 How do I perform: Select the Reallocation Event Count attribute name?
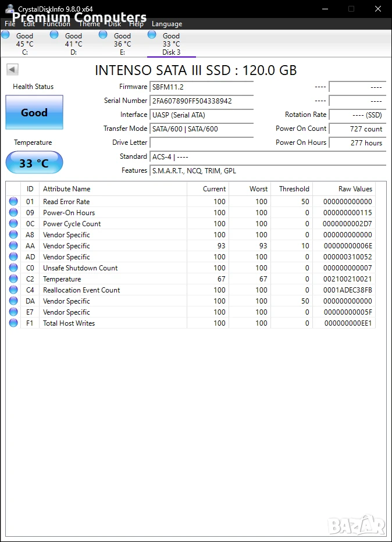pyautogui.click(x=81, y=290)
